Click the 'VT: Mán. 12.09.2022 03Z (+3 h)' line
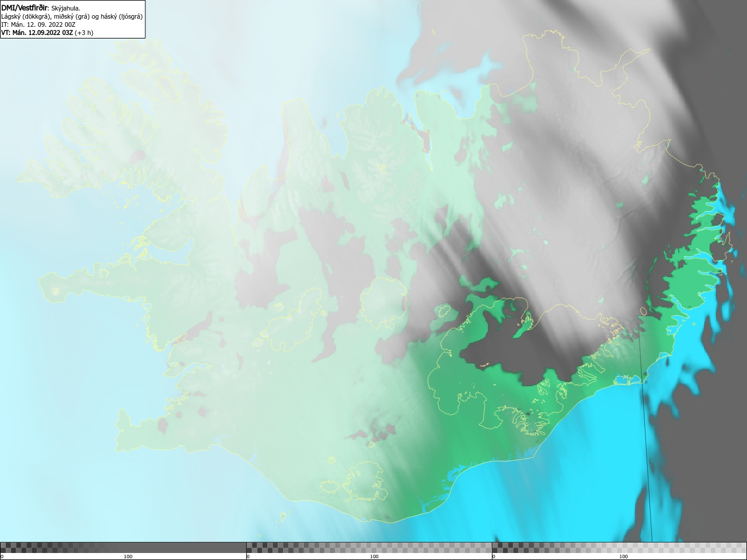The height and width of the screenshot is (560, 747). click(x=47, y=33)
